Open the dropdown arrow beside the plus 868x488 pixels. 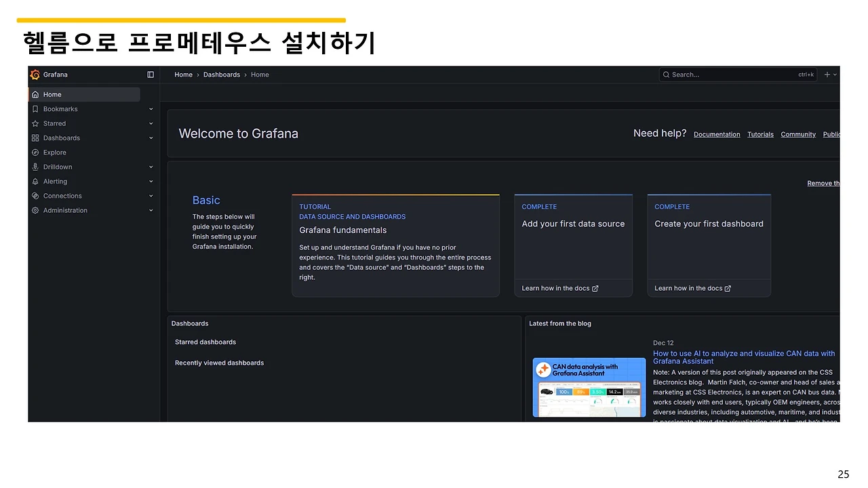(835, 75)
